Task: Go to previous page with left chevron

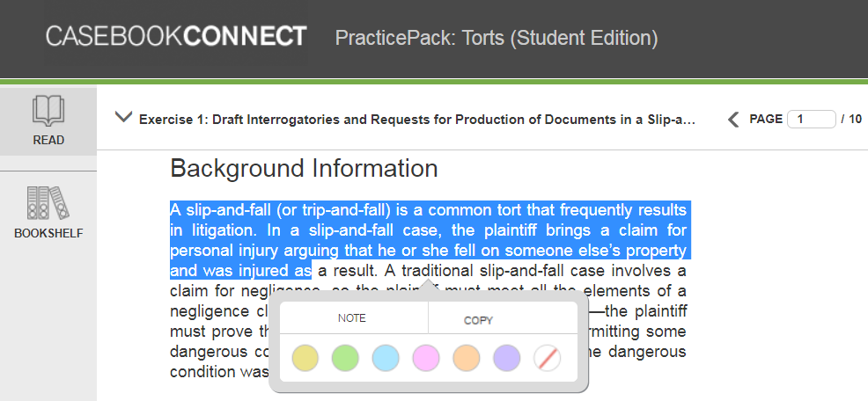Action: [x=733, y=119]
